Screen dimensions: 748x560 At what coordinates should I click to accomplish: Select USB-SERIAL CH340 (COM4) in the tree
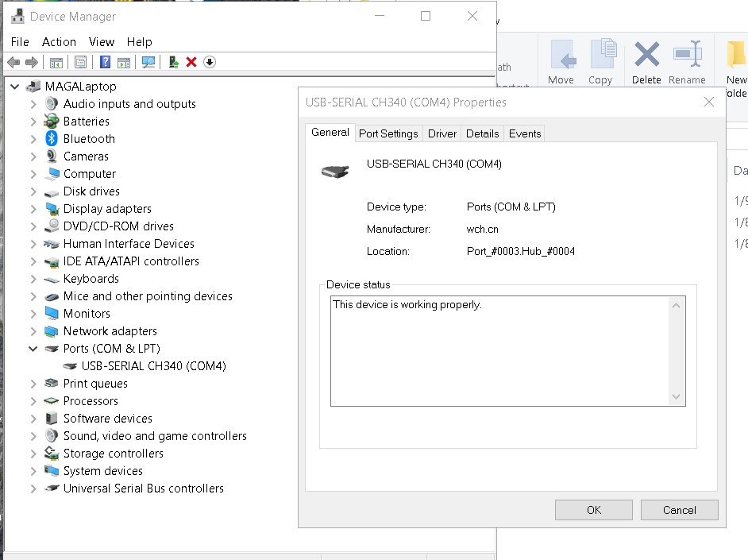(153, 366)
